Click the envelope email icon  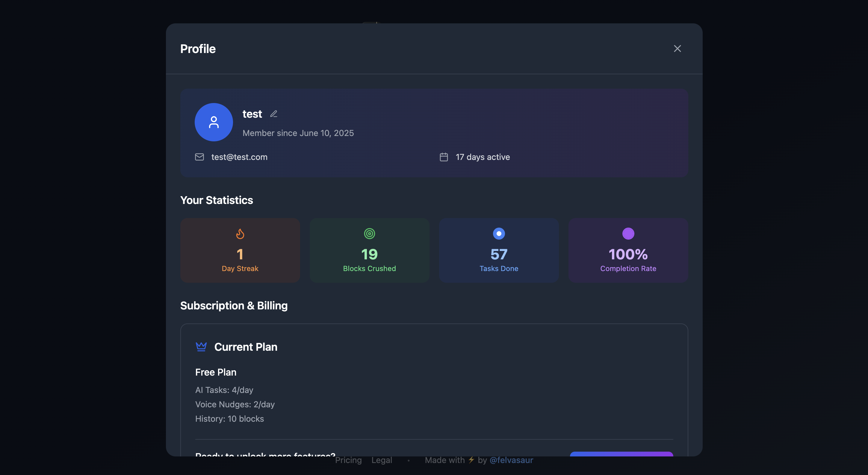click(199, 157)
